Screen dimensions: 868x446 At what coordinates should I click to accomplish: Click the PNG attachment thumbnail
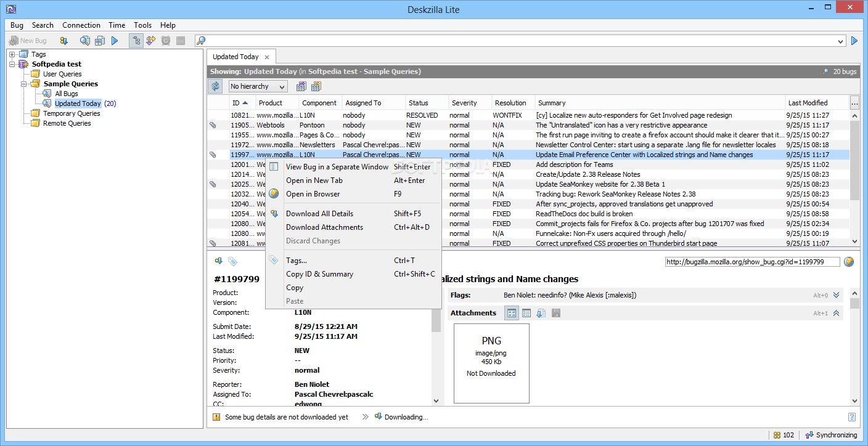491,363
